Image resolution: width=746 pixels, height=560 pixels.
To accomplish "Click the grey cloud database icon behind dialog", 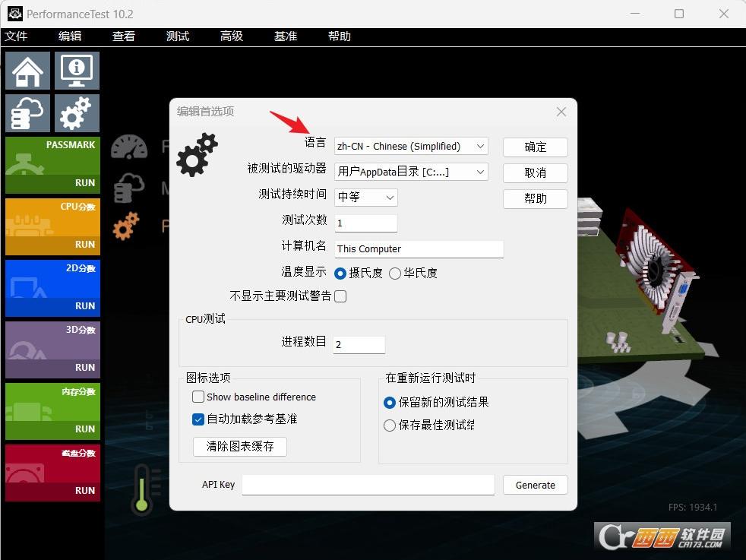I will 128,187.
